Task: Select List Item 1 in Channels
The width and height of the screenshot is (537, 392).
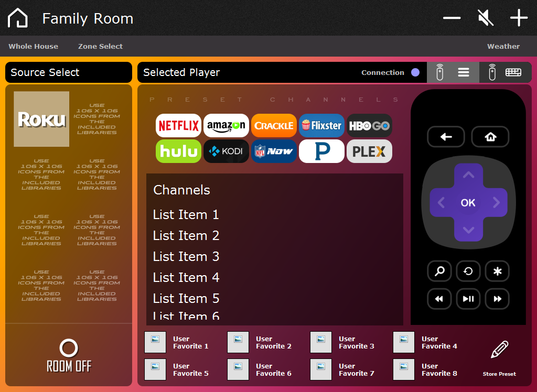Action: point(275,215)
